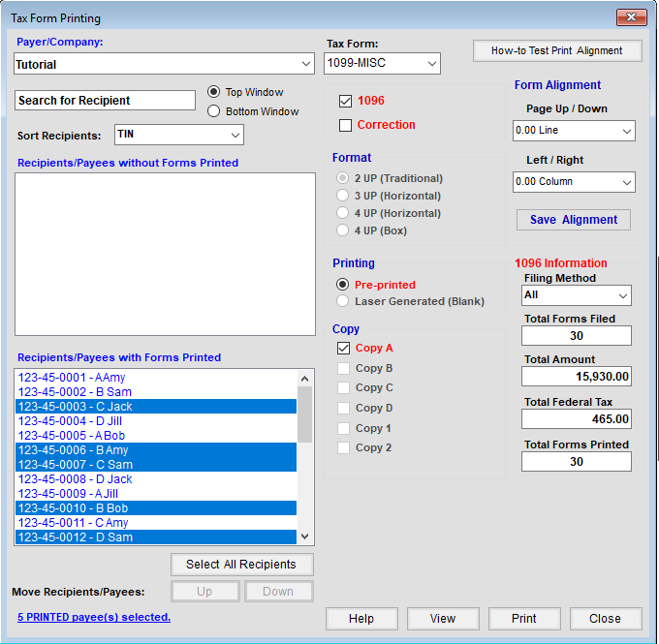This screenshot has width=659, height=644.
Task: Click the Total Amount field
Action: (577, 377)
